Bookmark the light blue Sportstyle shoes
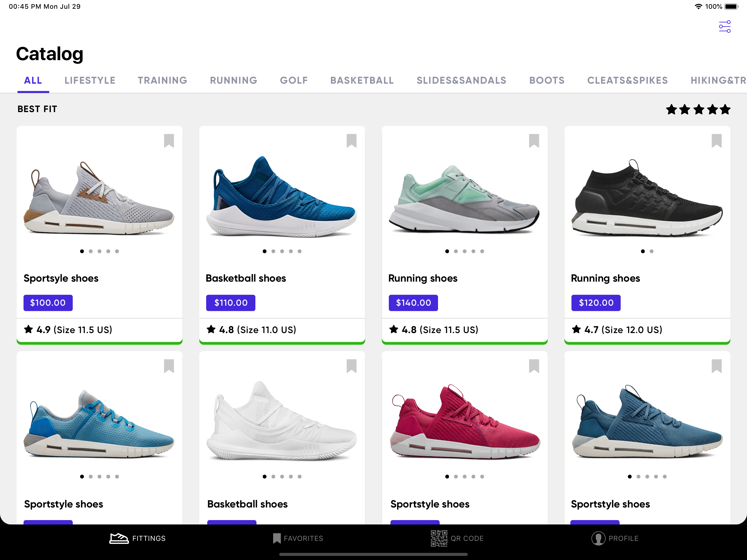The width and height of the screenshot is (747, 560). click(x=169, y=366)
